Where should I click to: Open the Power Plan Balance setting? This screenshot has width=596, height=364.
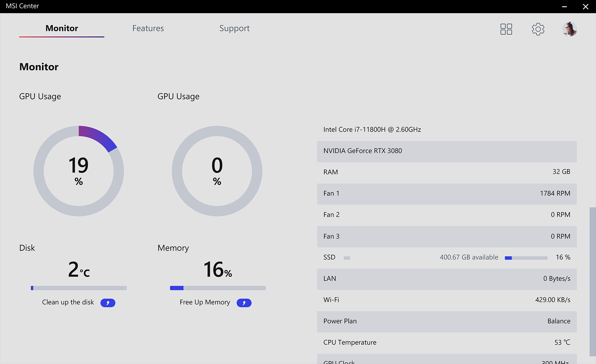click(x=447, y=321)
